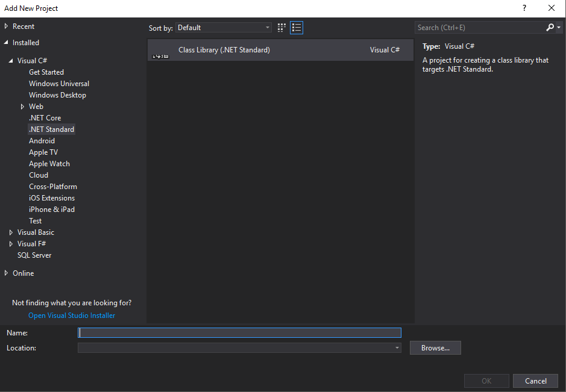The height and width of the screenshot is (392, 566).
Task: Expand the Recent section
Action: [7, 26]
